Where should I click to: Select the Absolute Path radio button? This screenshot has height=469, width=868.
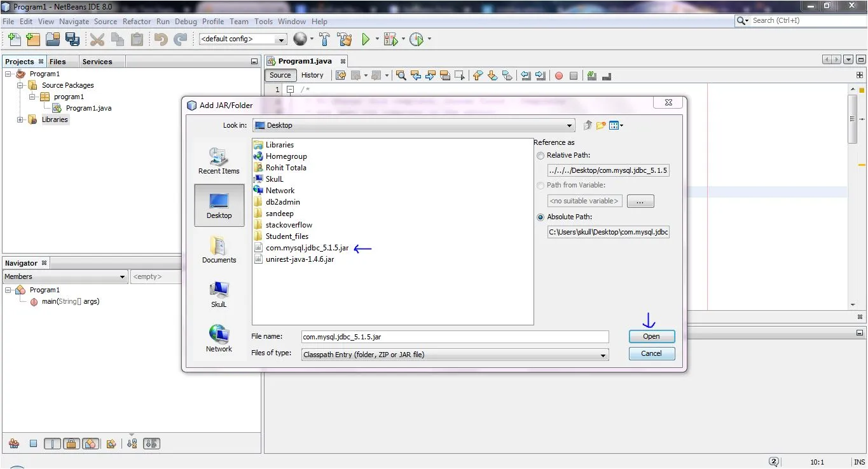tap(541, 217)
